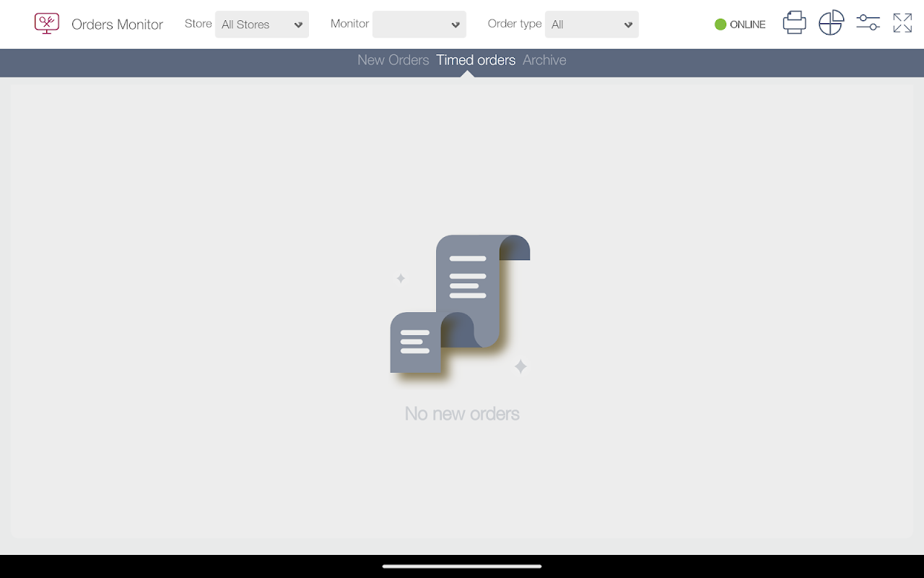Open the empty Monitor dropdown
The width and height of the screenshot is (924, 578).
point(419,25)
